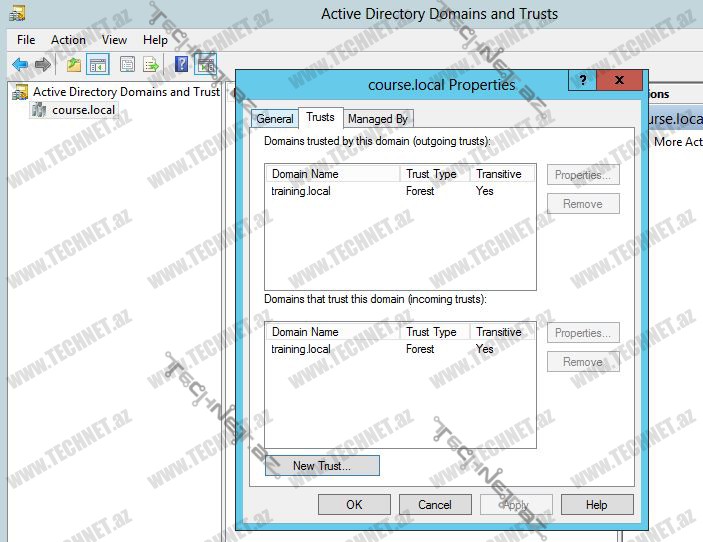Click the dialog's title bar help button
This screenshot has width=703, height=542.
582,81
